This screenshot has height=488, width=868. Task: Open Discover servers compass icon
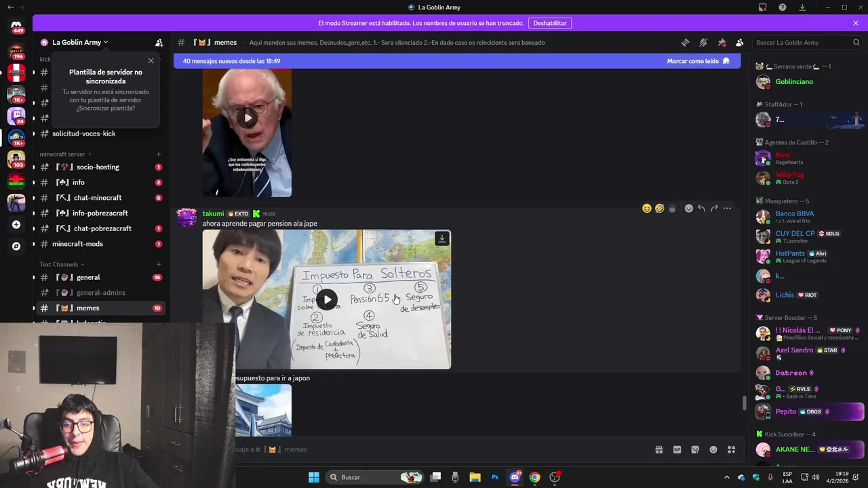coord(16,246)
